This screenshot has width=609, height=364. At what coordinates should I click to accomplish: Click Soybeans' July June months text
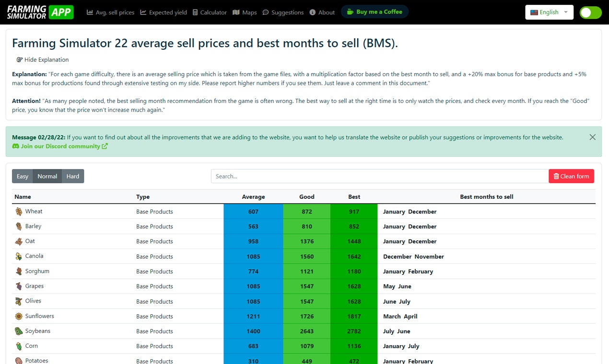tap(397, 331)
